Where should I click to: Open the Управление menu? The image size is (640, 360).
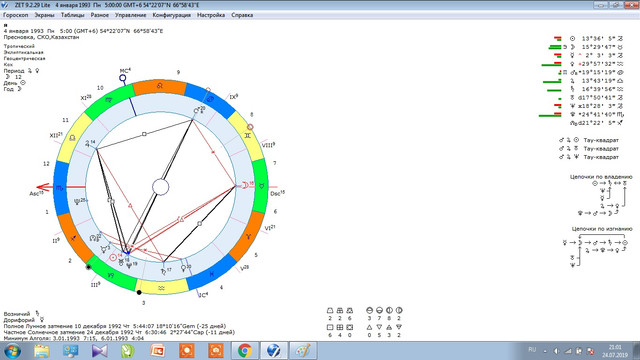click(130, 15)
